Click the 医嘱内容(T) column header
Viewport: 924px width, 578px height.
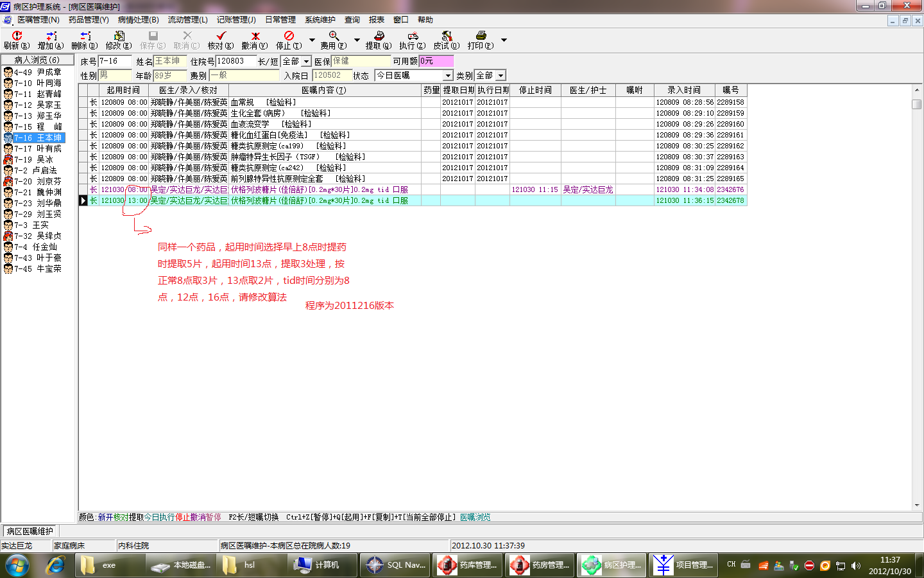tap(324, 91)
